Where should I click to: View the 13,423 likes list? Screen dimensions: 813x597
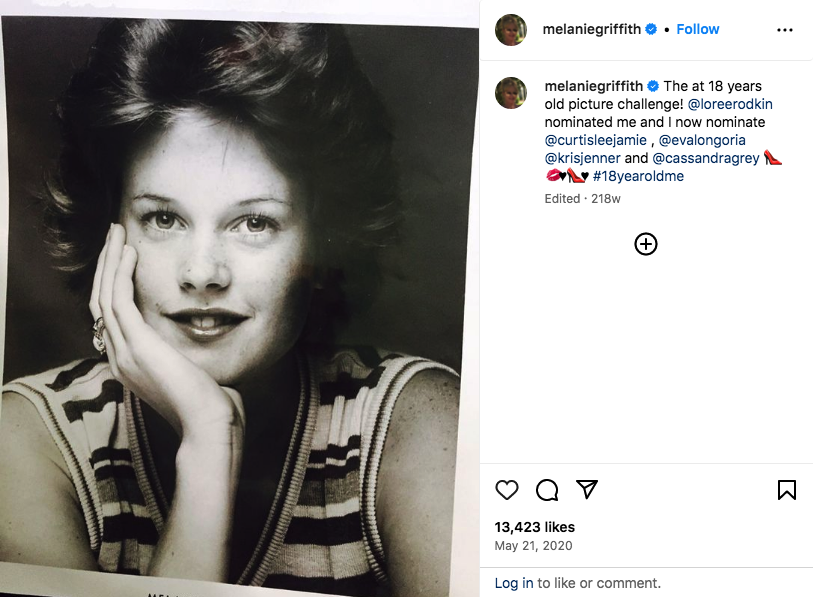pos(535,527)
